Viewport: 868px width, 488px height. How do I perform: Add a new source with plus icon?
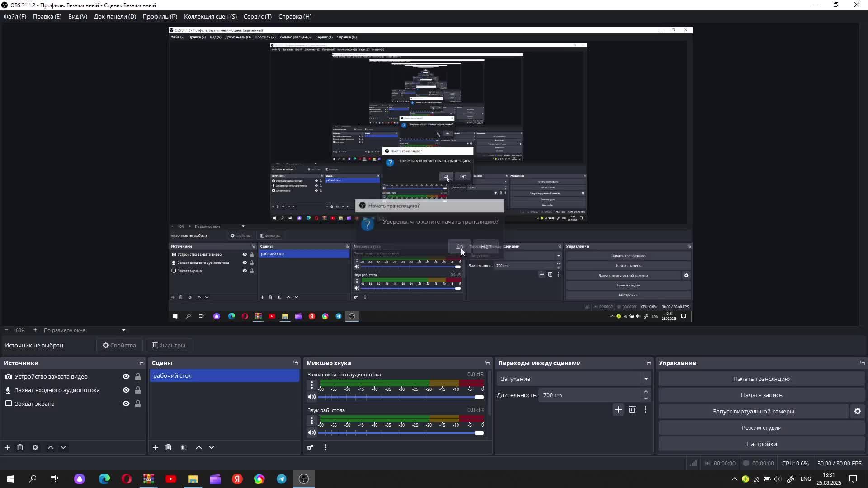coord(7,447)
